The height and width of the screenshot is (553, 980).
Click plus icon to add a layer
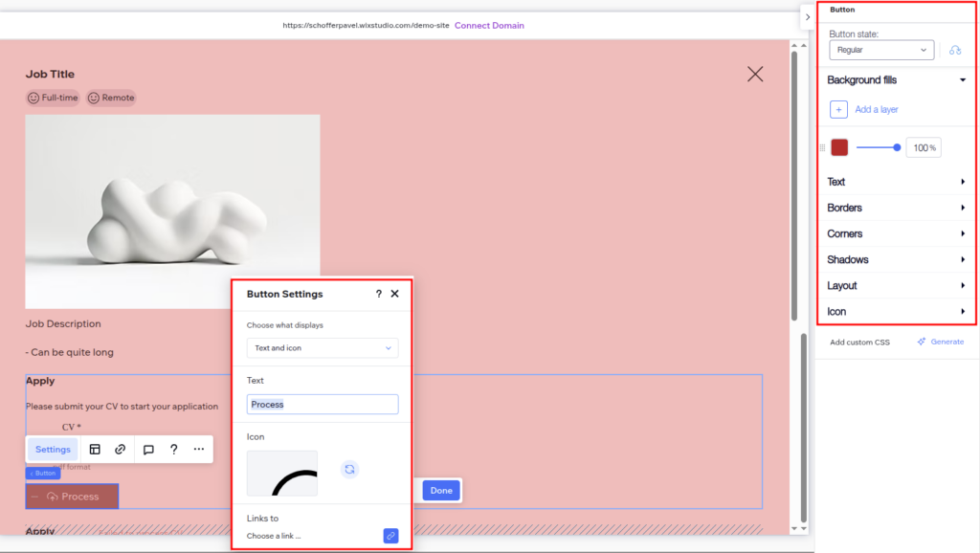[x=838, y=110]
